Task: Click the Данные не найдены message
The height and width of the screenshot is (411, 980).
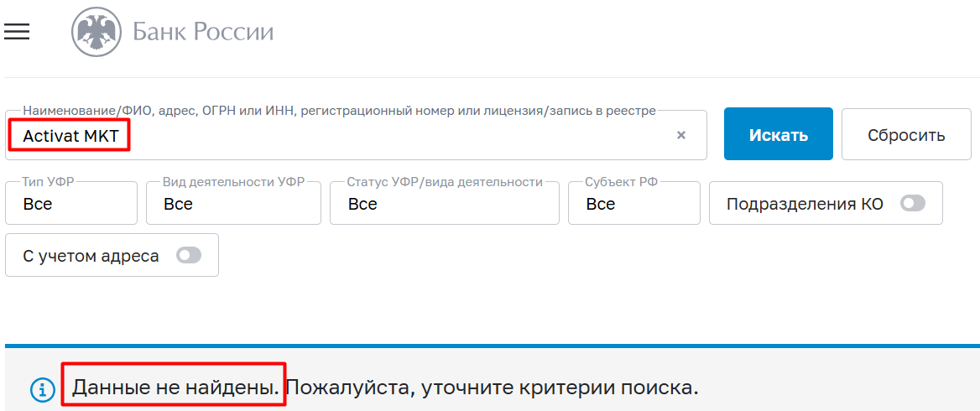Action: 175,388
